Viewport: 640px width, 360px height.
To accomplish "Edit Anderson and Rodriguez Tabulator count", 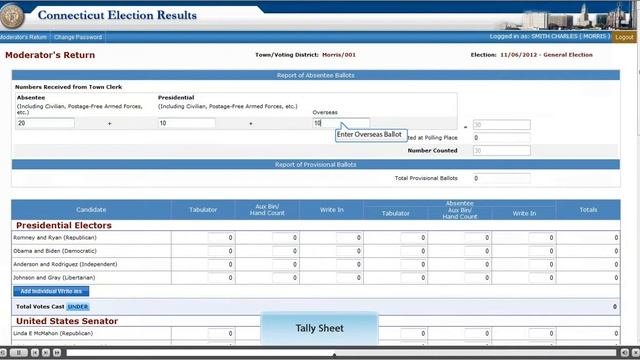I will (221, 264).
